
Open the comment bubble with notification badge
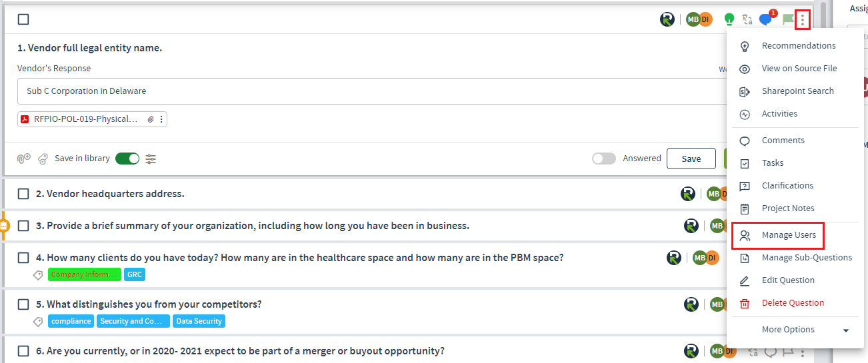[x=766, y=19]
